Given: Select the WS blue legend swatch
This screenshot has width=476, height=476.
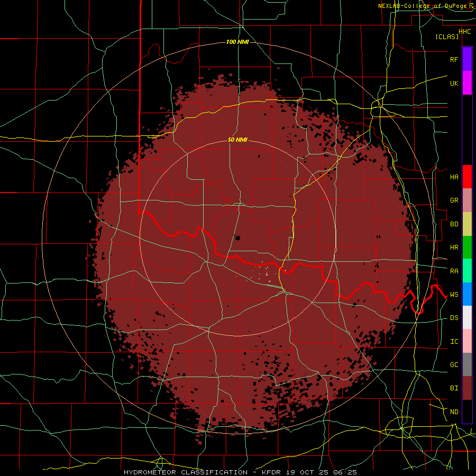Looking at the screenshot, I should pyautogui.click(x=467, y=294).
